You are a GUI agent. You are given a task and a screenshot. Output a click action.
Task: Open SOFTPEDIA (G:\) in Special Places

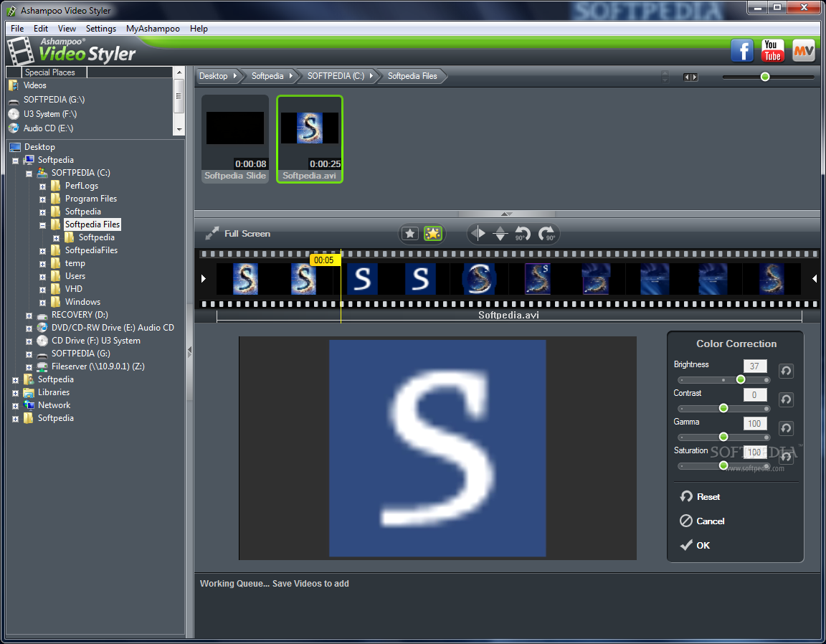coord(54,100)
